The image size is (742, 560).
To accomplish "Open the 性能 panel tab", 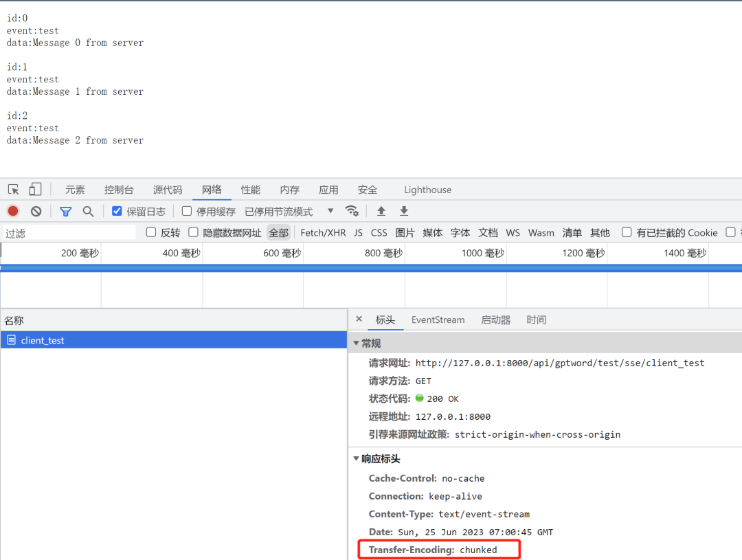I will tap(251, 190).
